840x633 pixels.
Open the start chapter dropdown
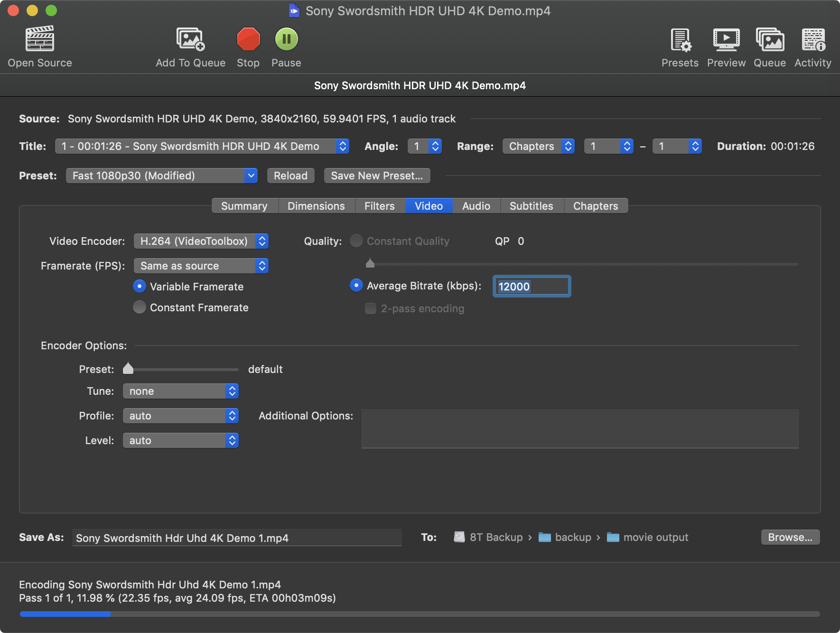(x=609, y=146)
